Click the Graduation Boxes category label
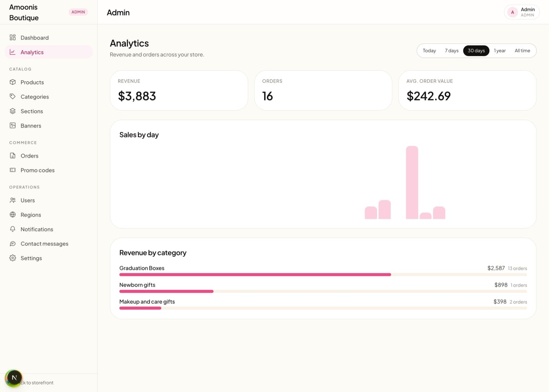The image size is (549, 392). (142, 268)
